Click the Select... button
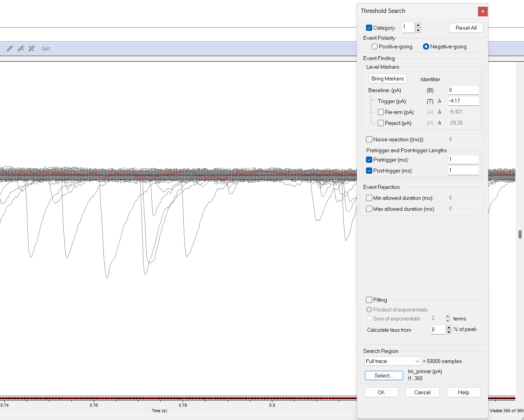Screen dimensions: 524x420 tap(384, 376)
